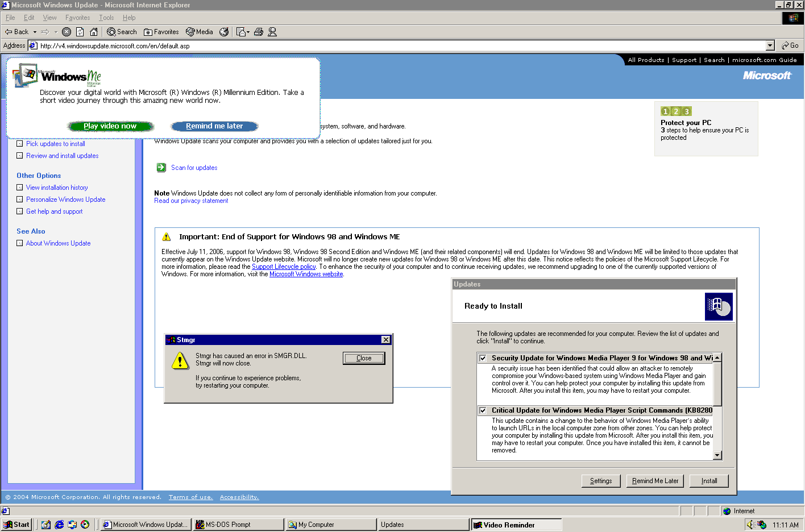Click the Show Desktop quick launch icon
This screenshot has width=805, height=532.
pyautogui.click(x=46, y=525)
